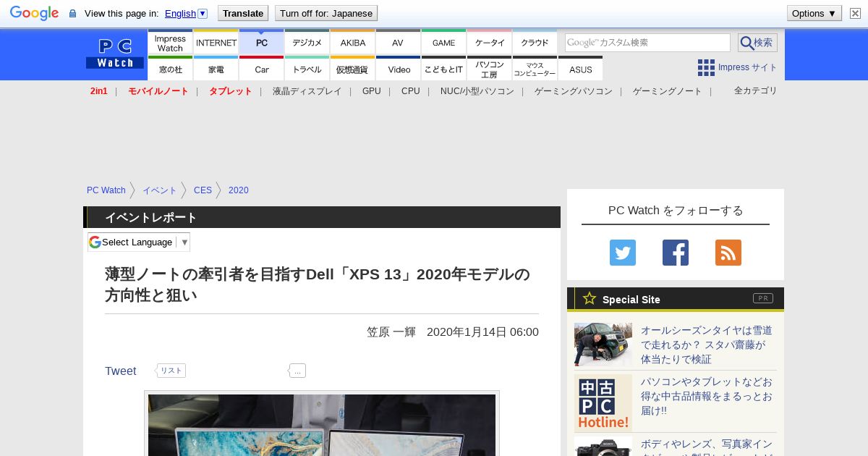Screen dimensions: 868x456
Task: Click the ellipsis share button
Action: pyautogui.click(x=297, y=371)
